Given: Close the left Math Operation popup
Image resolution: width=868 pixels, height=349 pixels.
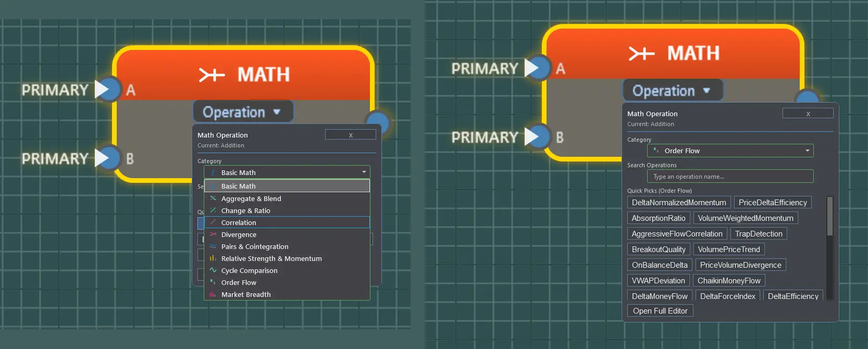Looking at the screenshot, I should coord(351,135).
